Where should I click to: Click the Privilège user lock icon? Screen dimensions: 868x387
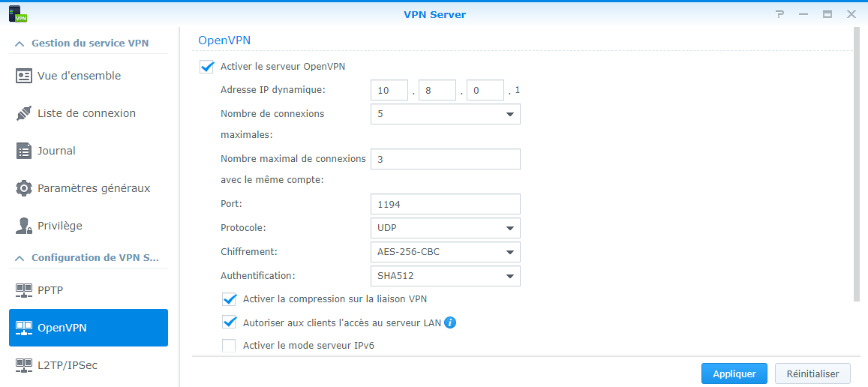point(24,226)
